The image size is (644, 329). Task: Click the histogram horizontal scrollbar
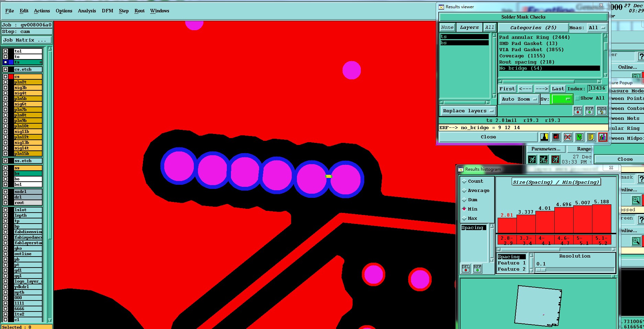point(555,250)
